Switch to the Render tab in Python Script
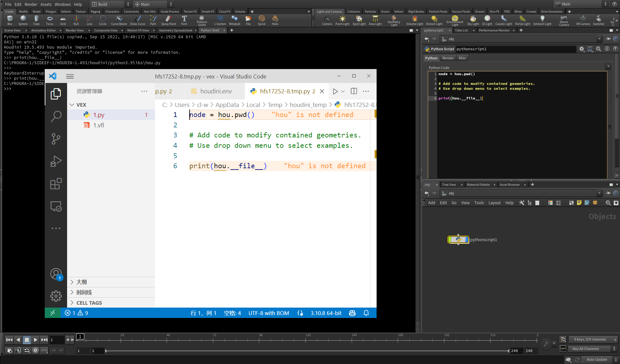Image resolution: width=620 pixels, height=364 pixels. click(x=448, y=58)
